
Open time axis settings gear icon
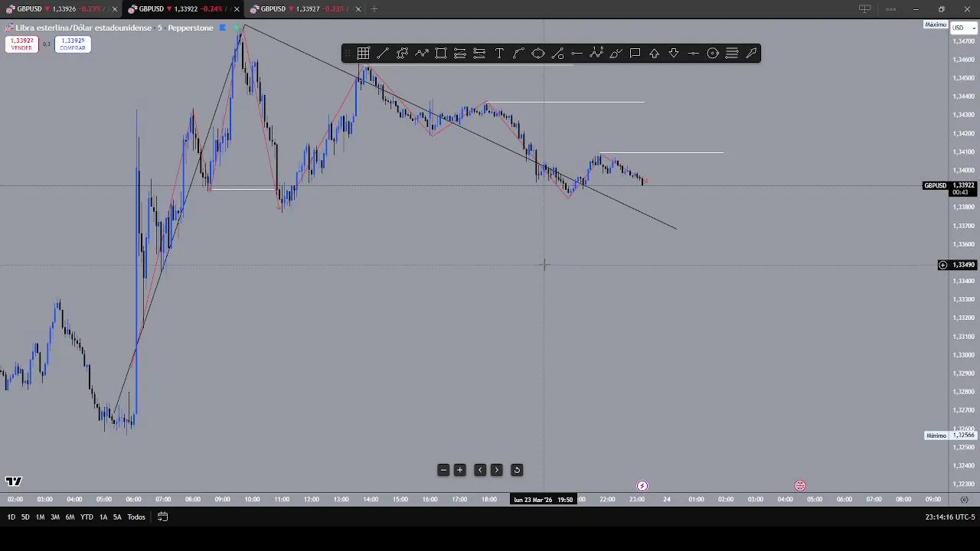pyautogui.click(x=964, y=500)
